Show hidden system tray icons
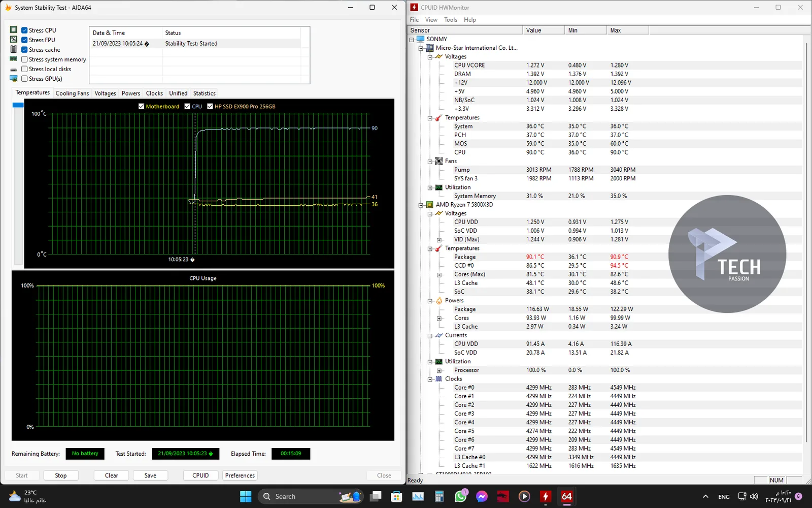This screenshot has width=812, height=508. click(x=705, y=496)
